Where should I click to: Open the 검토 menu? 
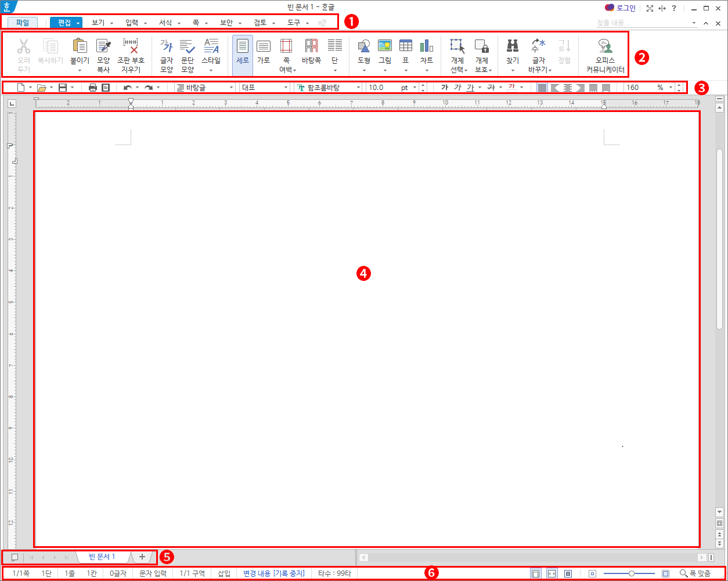(260, 23)
